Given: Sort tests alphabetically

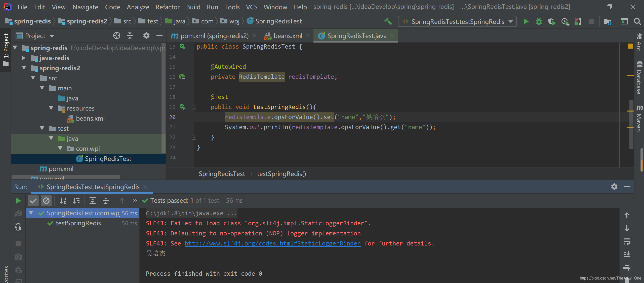Looking at the screenshot, I should [x=63, y=201].
